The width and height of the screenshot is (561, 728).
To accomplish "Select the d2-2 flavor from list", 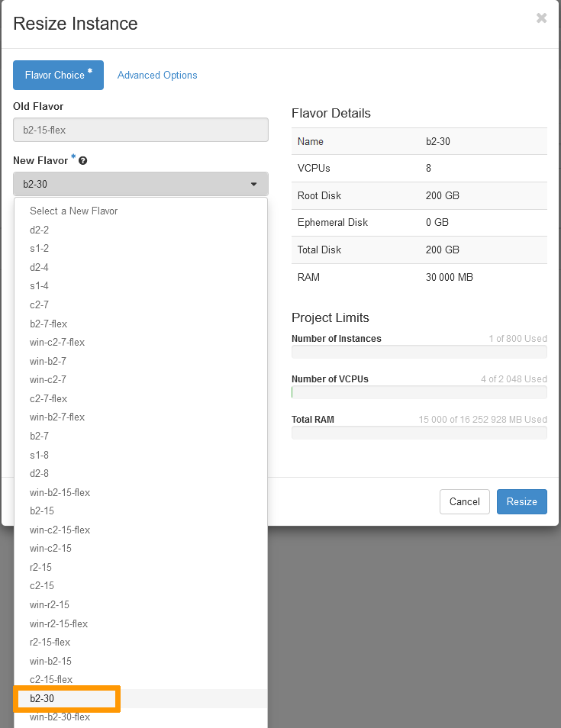I will click(x=40, y=230).
